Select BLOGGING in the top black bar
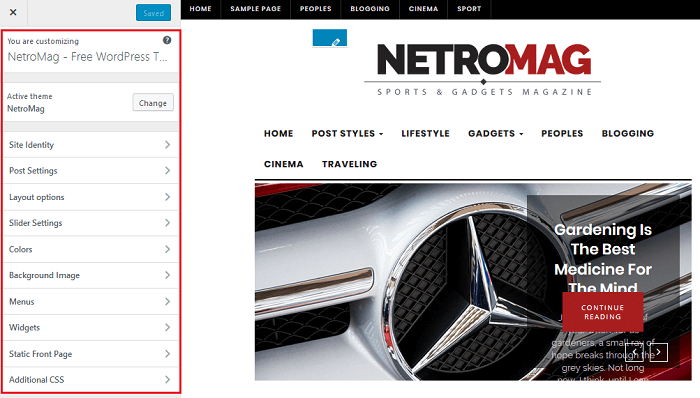This screenshot has width=700, height=398. tap(370, 9)
